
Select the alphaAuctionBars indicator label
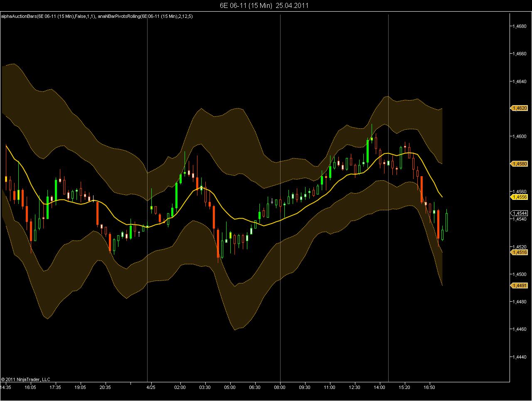(x=48, y=16)
